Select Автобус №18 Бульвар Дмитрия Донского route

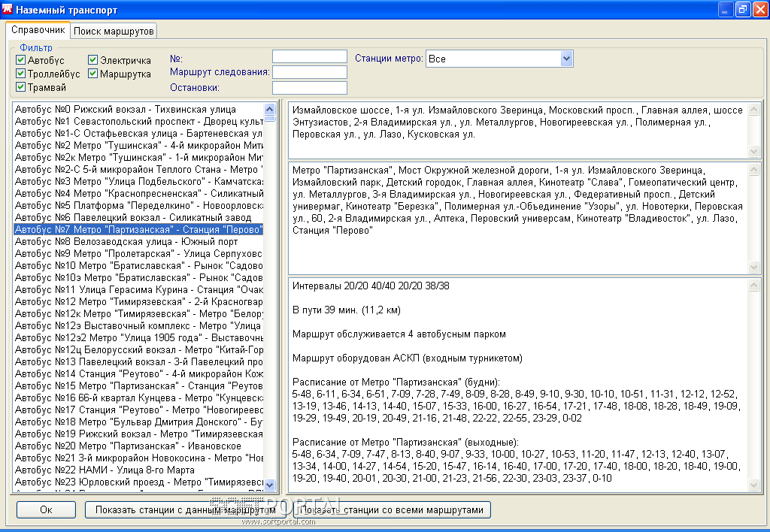[138, 422]
